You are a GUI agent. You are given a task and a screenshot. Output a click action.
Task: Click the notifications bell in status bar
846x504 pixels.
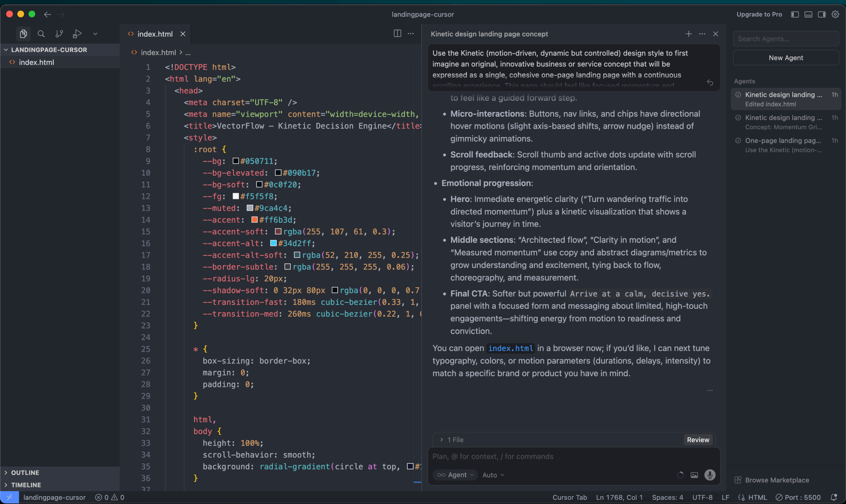pyautogui.click(x=833, y=497)
